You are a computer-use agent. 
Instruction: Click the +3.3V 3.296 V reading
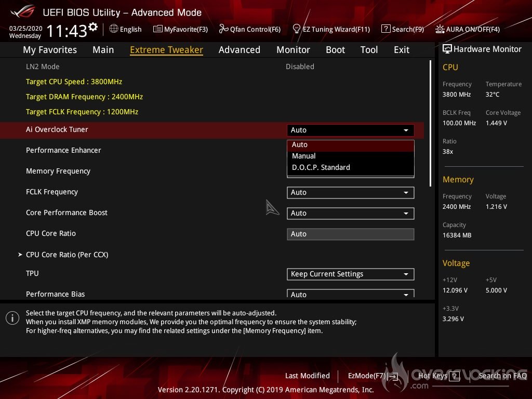453,318
